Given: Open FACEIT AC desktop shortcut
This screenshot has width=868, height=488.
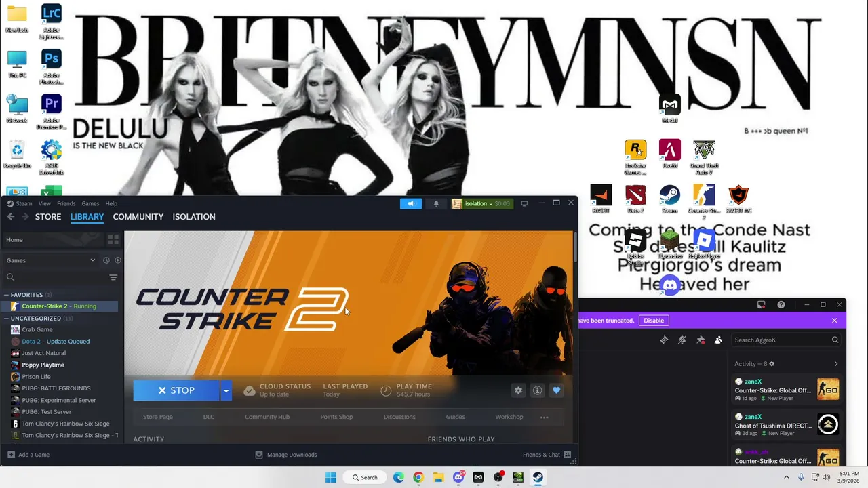Looking at the screenshot, I should [738, 200].
